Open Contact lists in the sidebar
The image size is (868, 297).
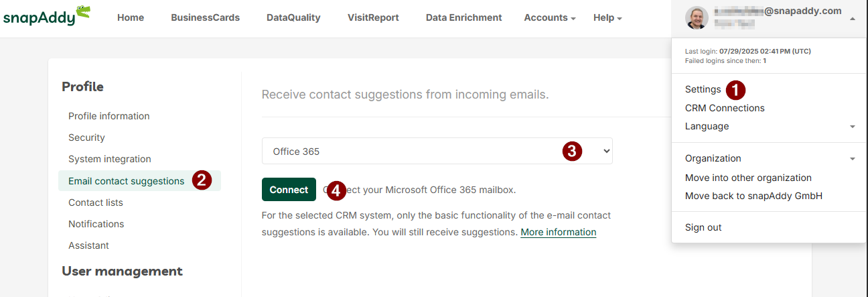click(96, 202)
